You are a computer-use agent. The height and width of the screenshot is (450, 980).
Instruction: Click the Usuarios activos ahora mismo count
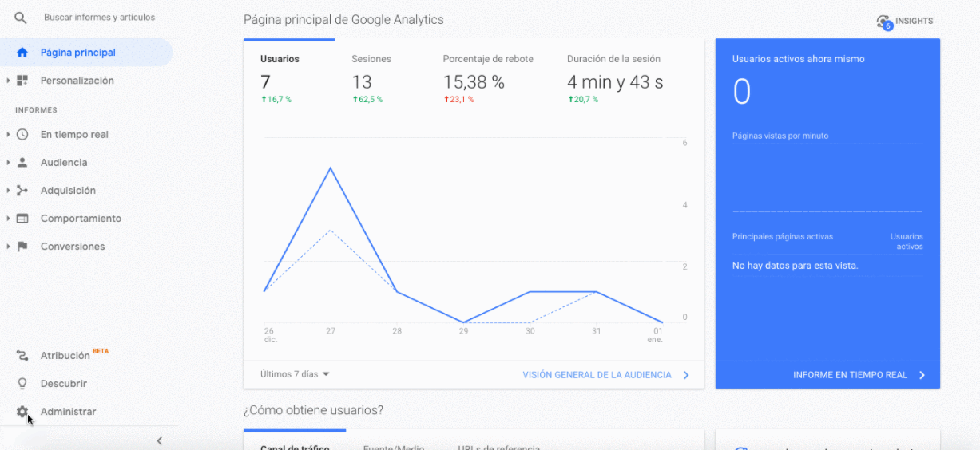point(742,93)
